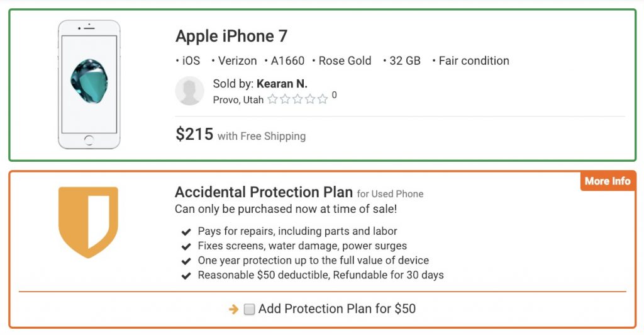Click the third rating star
Image resolution: width=644 pixels, height=335 pixels.
coord(297,99)
